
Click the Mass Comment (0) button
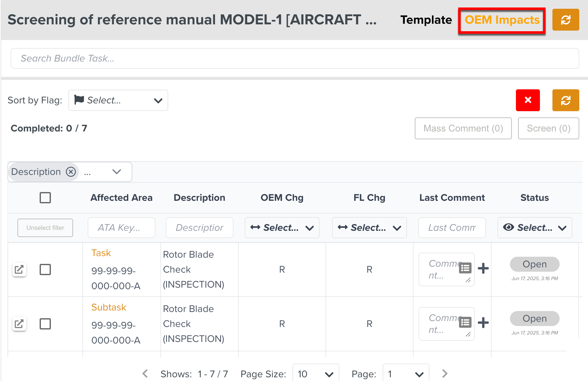[x=463, y=128]
